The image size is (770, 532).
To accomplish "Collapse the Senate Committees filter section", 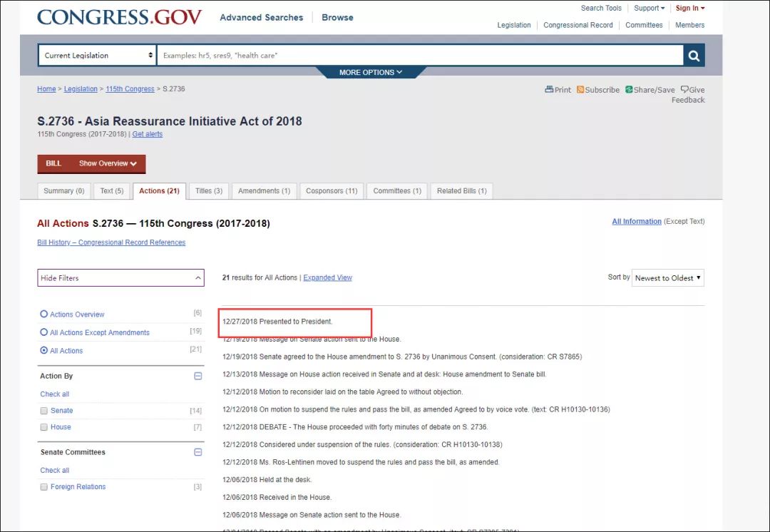I will click(x=198, y=452).
